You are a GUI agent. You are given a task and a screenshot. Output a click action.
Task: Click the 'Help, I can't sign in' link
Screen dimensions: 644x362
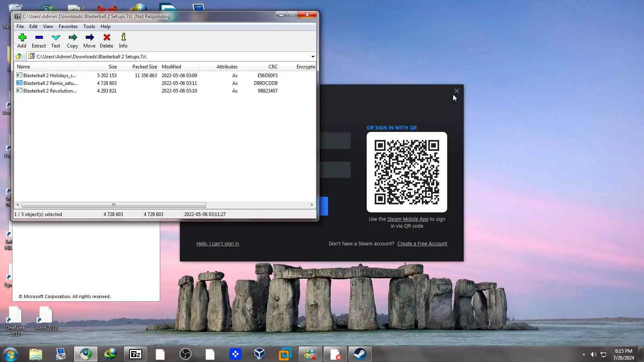(x=218, y=244)
